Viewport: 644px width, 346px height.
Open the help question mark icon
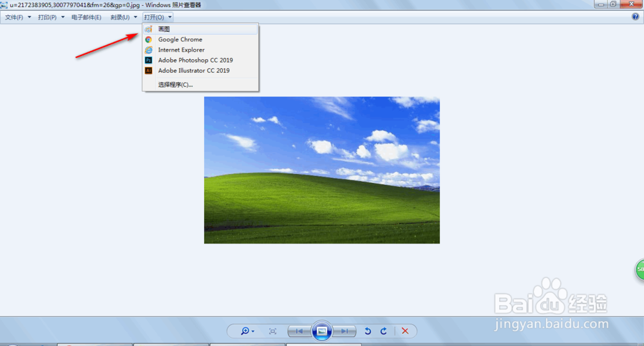(x=636, y=17)
